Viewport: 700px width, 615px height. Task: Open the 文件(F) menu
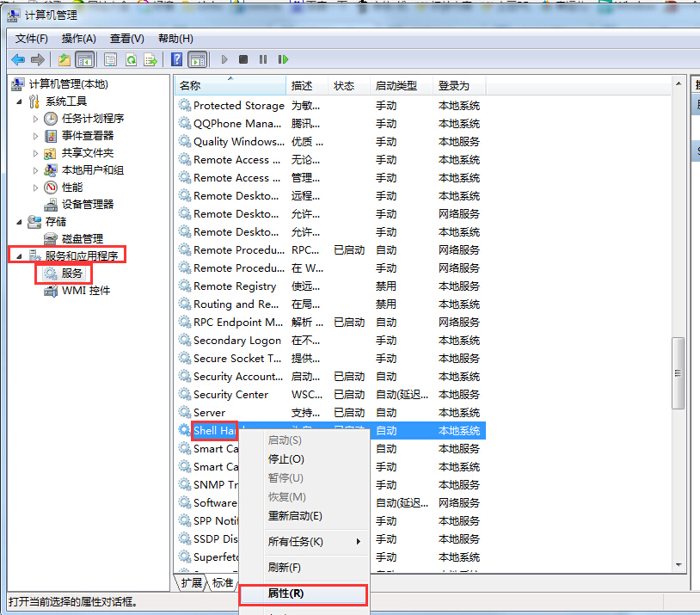31,39
